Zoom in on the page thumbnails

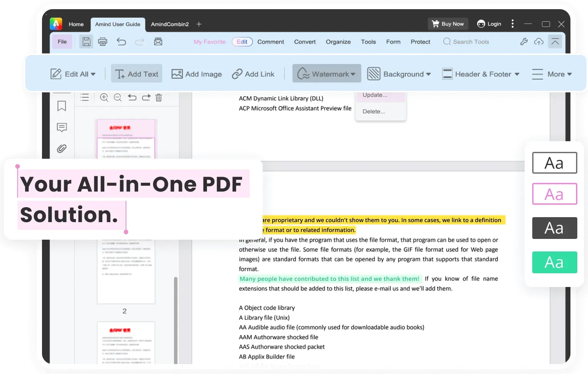(104, 98)
